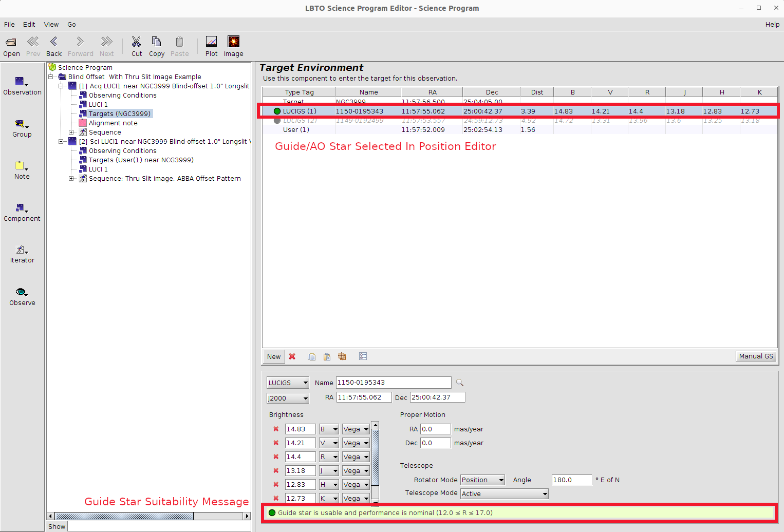Click the New target button
Viewport: 784px width, 532px height.
274,357
